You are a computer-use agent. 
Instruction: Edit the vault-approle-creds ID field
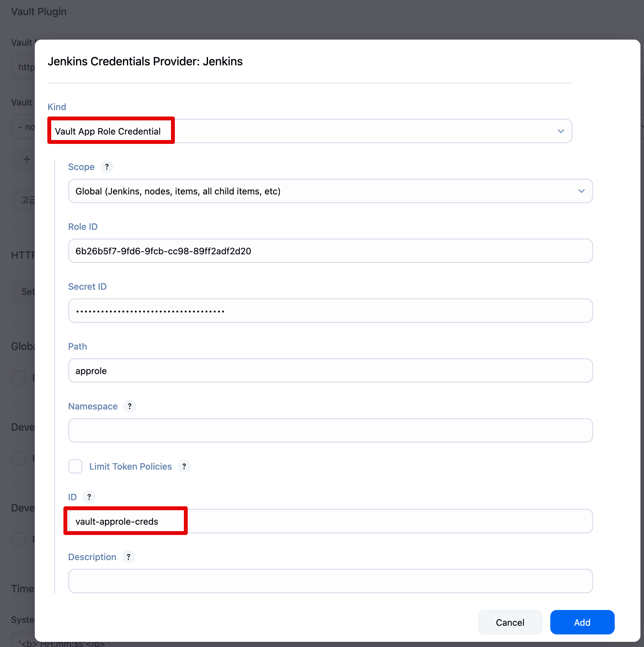330,521
